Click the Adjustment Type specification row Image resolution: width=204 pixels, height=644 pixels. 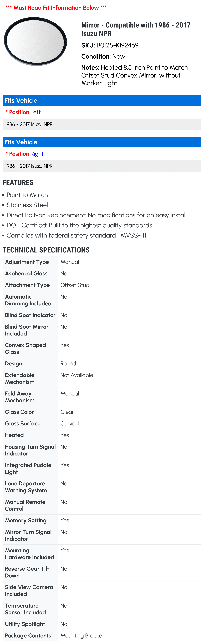[102, 262]
